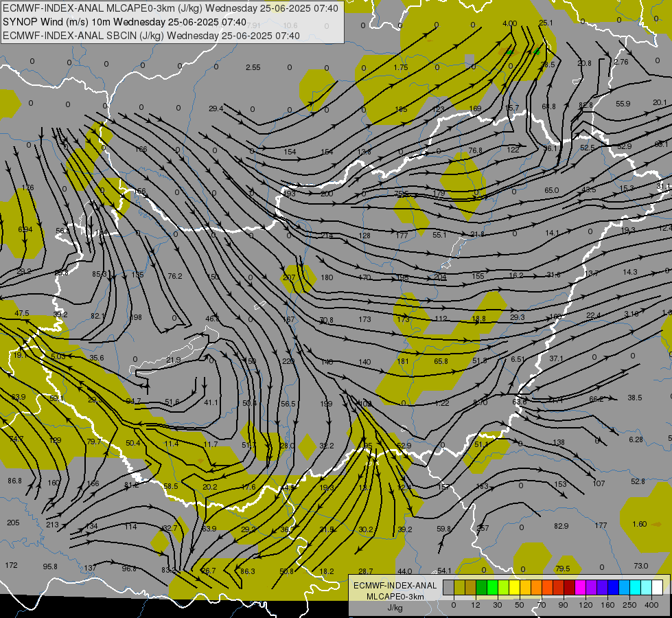Click the map value 4.00

[509, 23]
